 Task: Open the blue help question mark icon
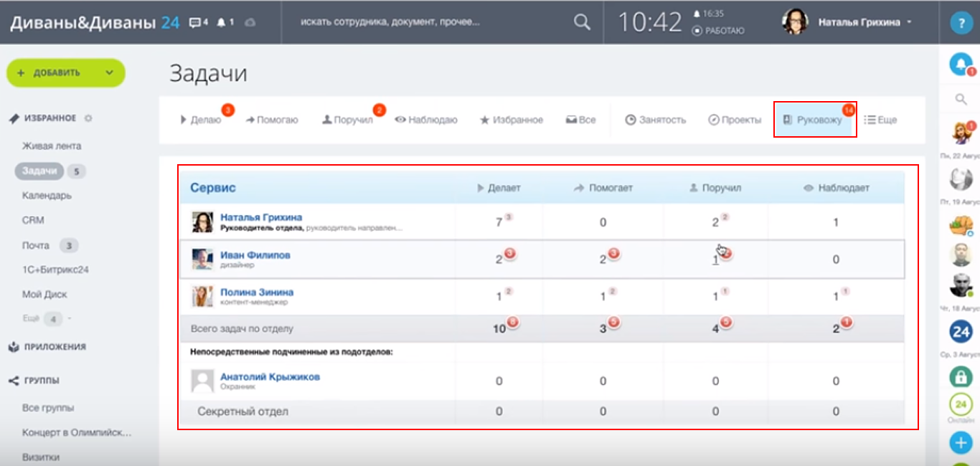click(960, 23)
